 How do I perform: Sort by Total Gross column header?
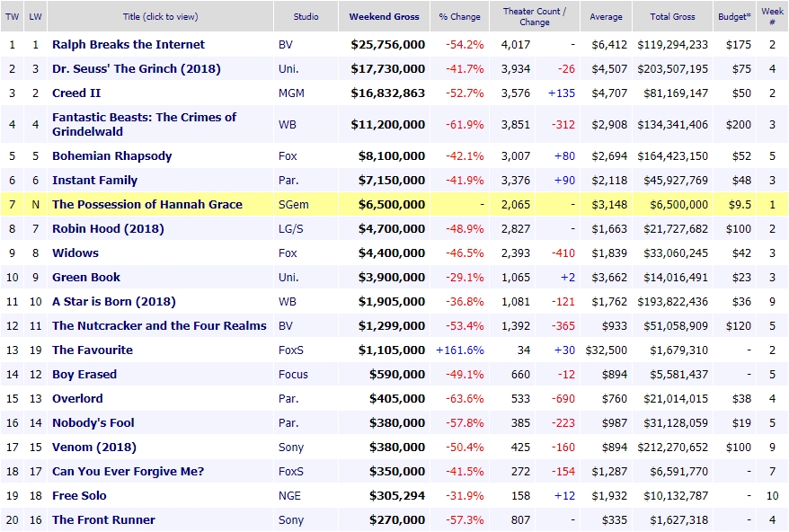[x=672, y=16]
